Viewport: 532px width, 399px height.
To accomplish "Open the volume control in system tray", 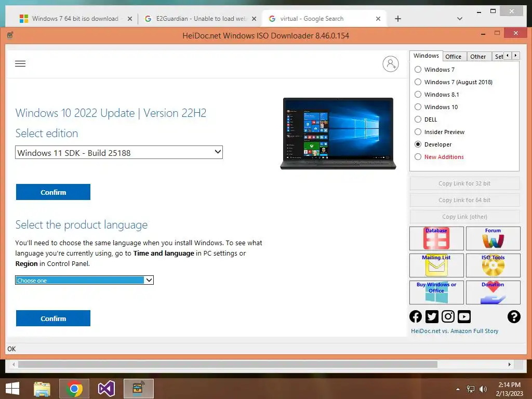I will [483, 389].
